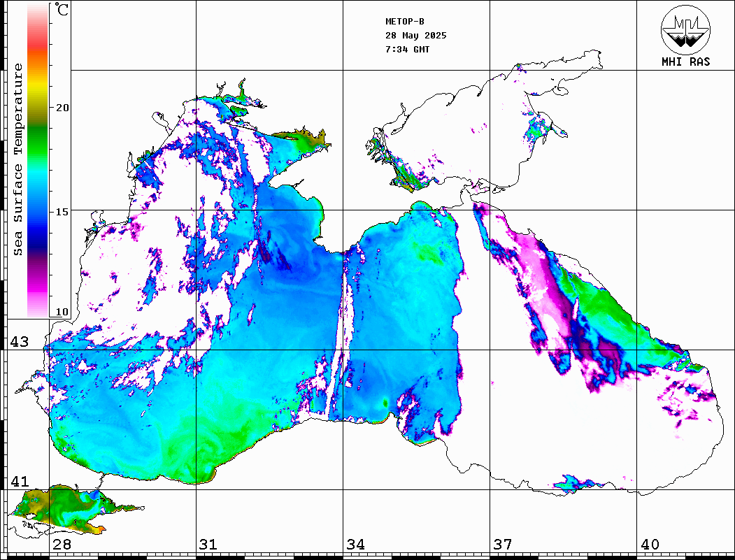
Task: Click the 10 value on temperature scale
Action: pyautogui.click(x=62, y=312)
